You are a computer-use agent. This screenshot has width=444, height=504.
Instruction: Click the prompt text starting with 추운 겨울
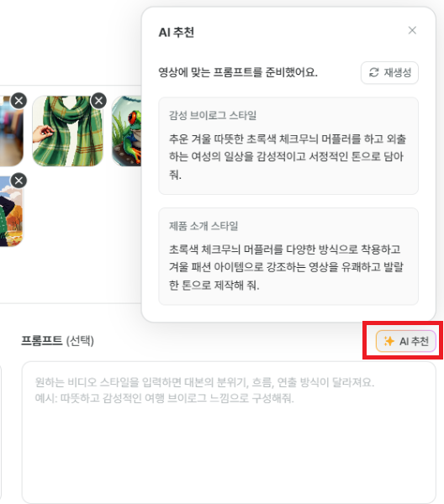point(288,157)
